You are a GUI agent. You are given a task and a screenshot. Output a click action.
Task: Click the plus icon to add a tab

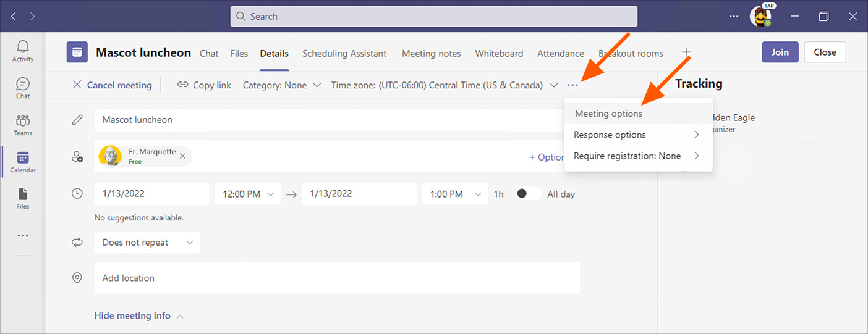point(686,53)
